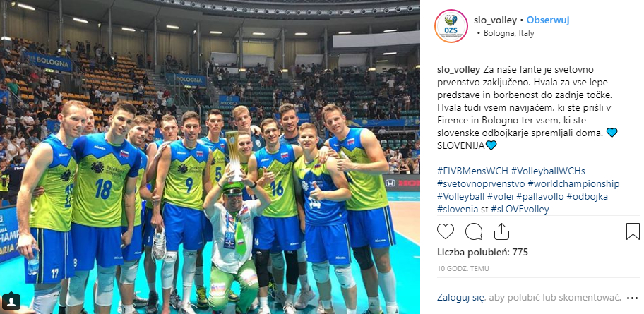
Task: Click the tagged people icon on photo
Action: coord(11,302)
